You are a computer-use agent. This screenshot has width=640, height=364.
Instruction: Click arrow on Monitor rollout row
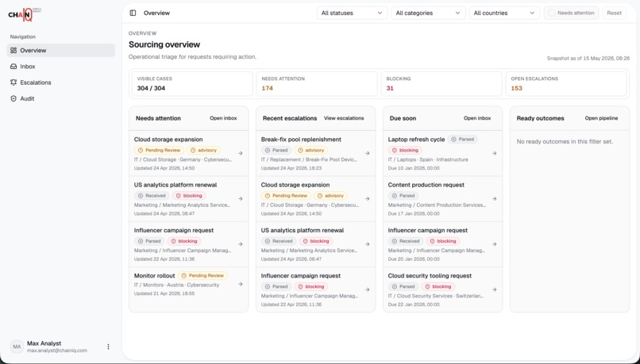[241, 284]
